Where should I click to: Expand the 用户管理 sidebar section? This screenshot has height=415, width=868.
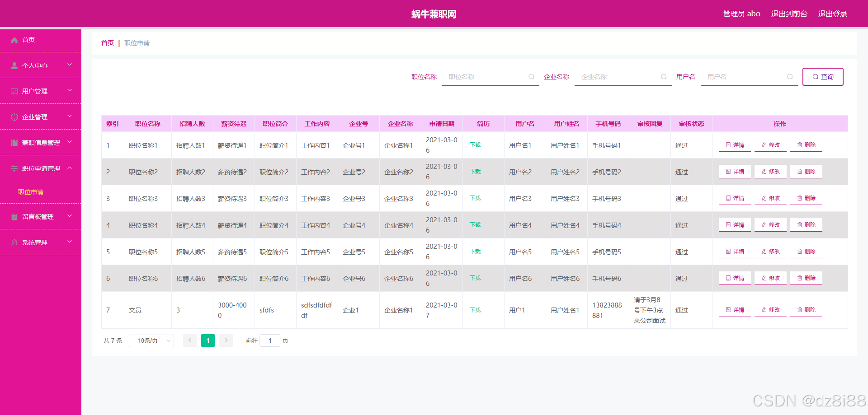click(x=70, y=91)
